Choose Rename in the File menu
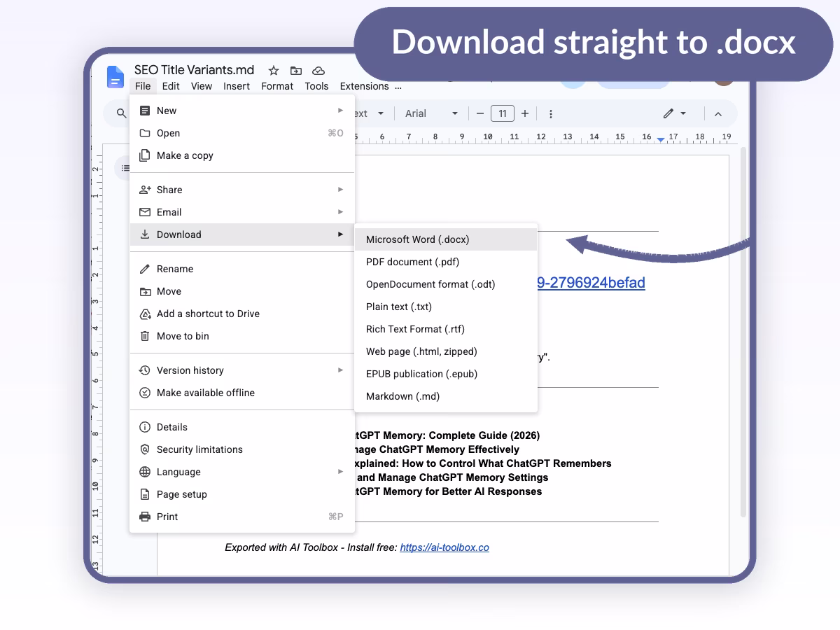The width and height of the screenshot is (840, 630). tap(242, 269)
